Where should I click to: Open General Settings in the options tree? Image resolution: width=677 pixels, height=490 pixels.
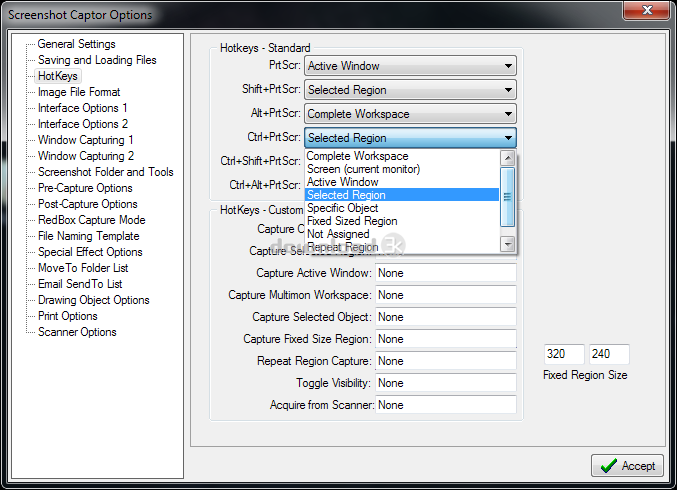pos(76,44)
